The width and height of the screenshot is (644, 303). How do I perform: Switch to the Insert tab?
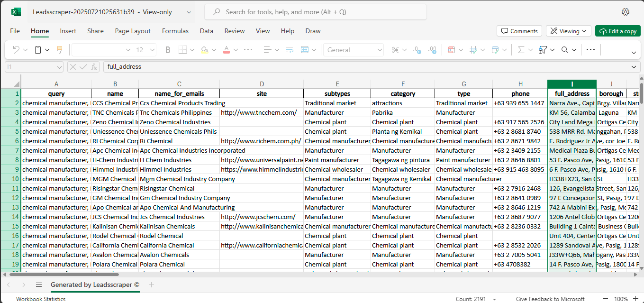68,31
